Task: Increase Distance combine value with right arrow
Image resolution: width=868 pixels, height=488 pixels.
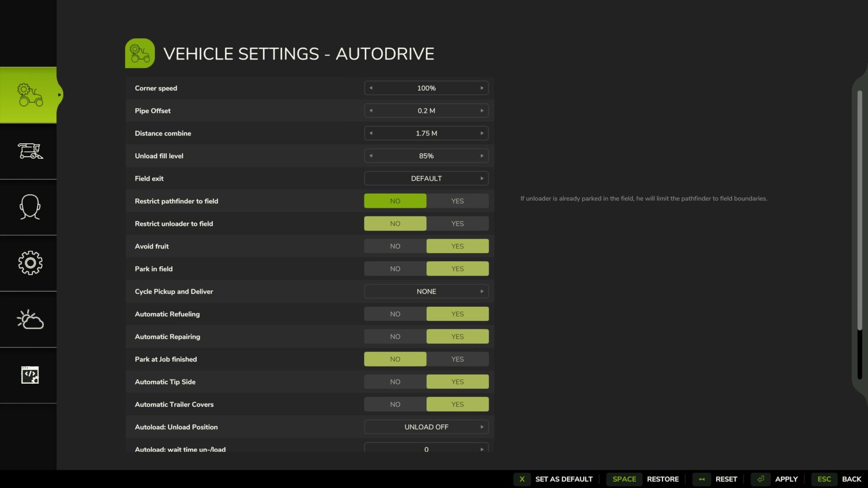Action: point(482,133)
